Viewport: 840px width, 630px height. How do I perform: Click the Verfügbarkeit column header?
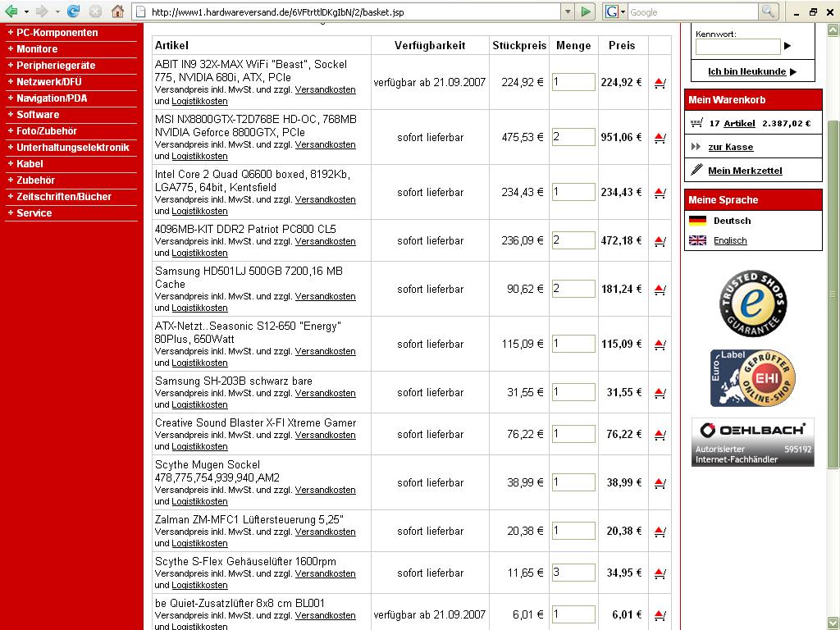click(430, 46)
